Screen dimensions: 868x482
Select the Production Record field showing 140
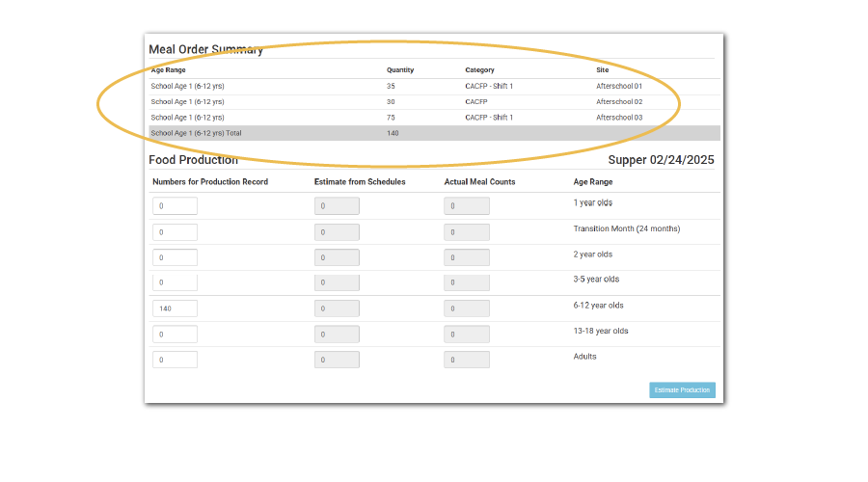(x=175, y=308)
